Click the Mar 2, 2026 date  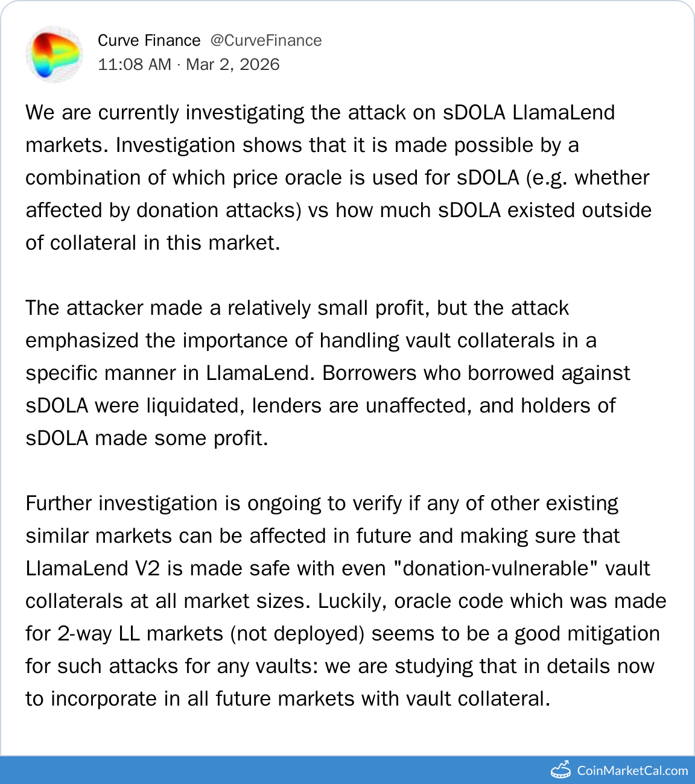click(233, 65)
